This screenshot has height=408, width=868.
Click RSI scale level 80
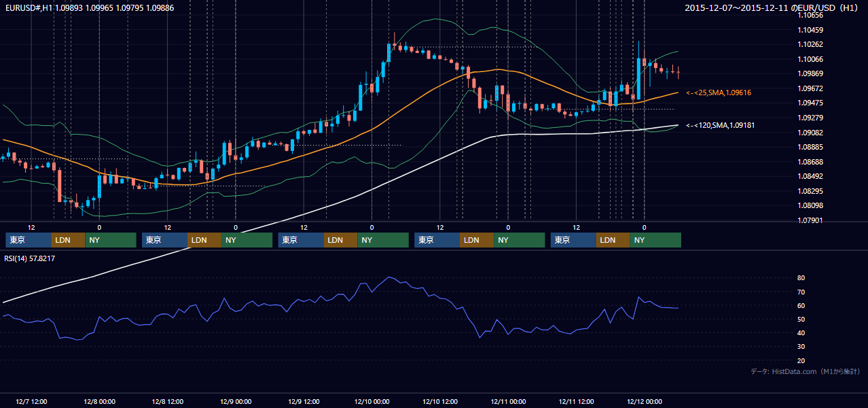point(801,278)
